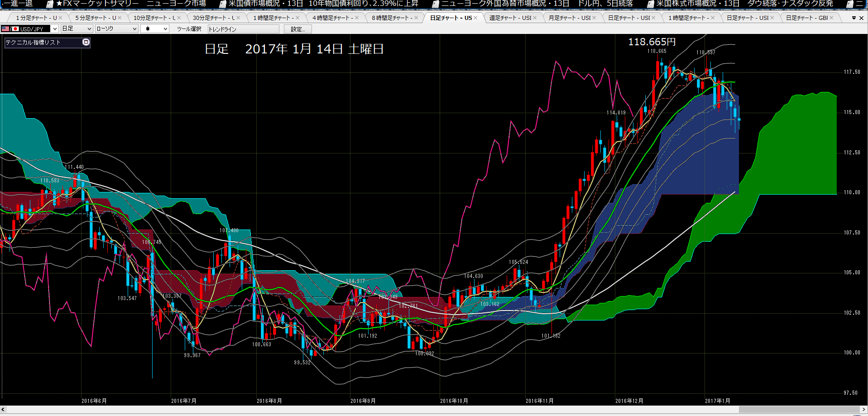Click the テクニカル指標リスト panel title
Image resolution: width=868 pixels, height=416 pixels.
pyautogui.click(x=33, y=43)
